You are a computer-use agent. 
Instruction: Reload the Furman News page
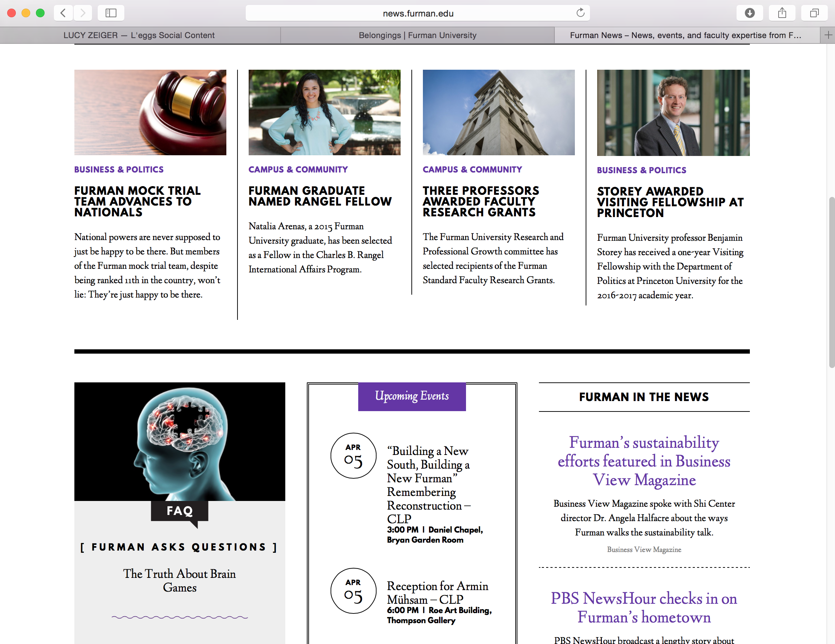[580, 13]
